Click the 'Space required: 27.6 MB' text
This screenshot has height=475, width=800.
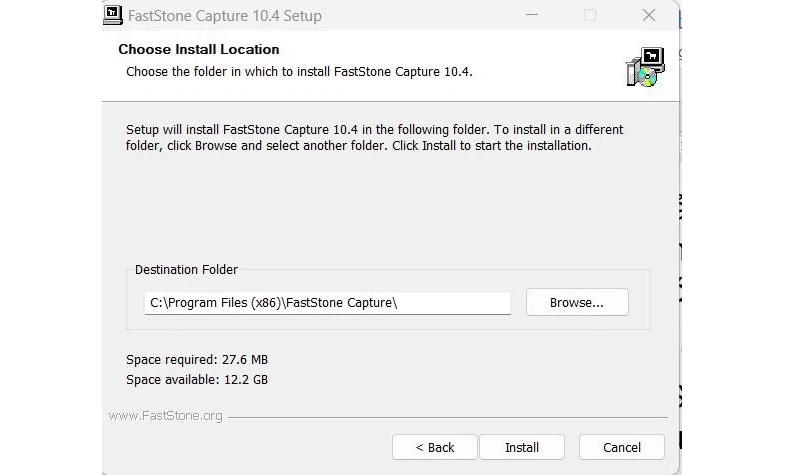197,359
